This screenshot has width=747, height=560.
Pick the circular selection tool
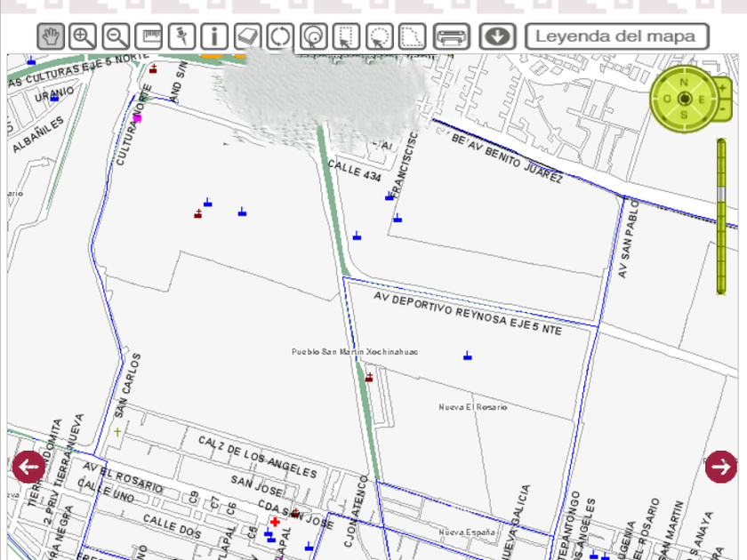[379, 36]
